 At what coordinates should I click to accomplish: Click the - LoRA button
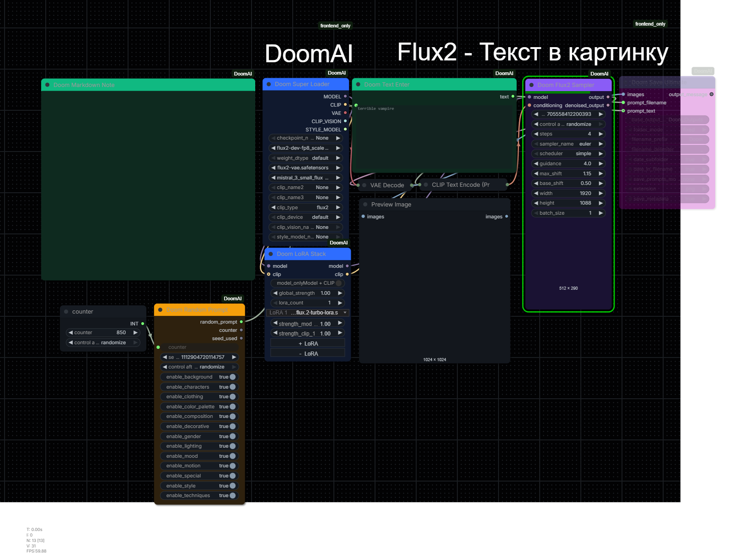pyautogui.click(x=308, y=354)
